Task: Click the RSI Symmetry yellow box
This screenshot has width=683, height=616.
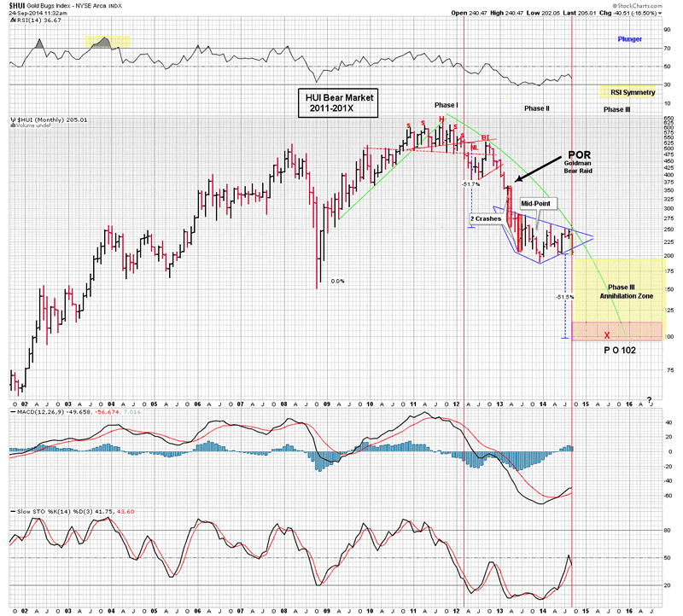Action: click(x=632, y=92)
